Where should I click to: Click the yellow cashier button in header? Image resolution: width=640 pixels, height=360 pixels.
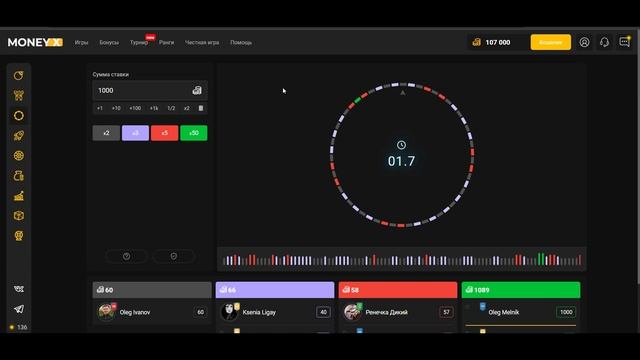[551, 42]
